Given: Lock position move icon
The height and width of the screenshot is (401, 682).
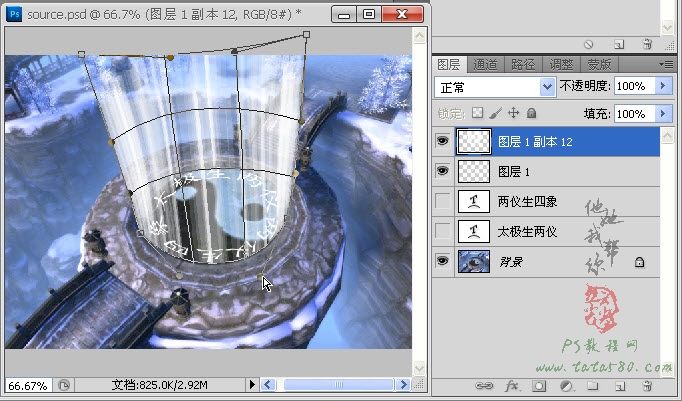Looking at the screenshot, I should (514, 113).
